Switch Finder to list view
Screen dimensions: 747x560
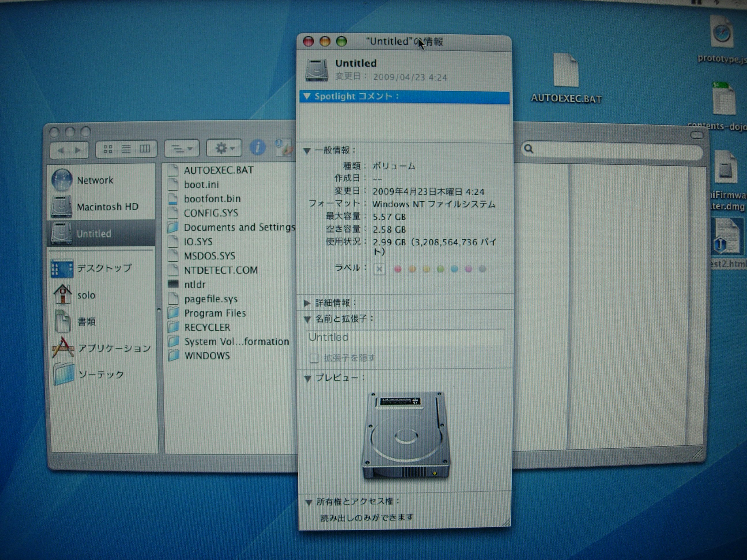[x=126, y=149]
